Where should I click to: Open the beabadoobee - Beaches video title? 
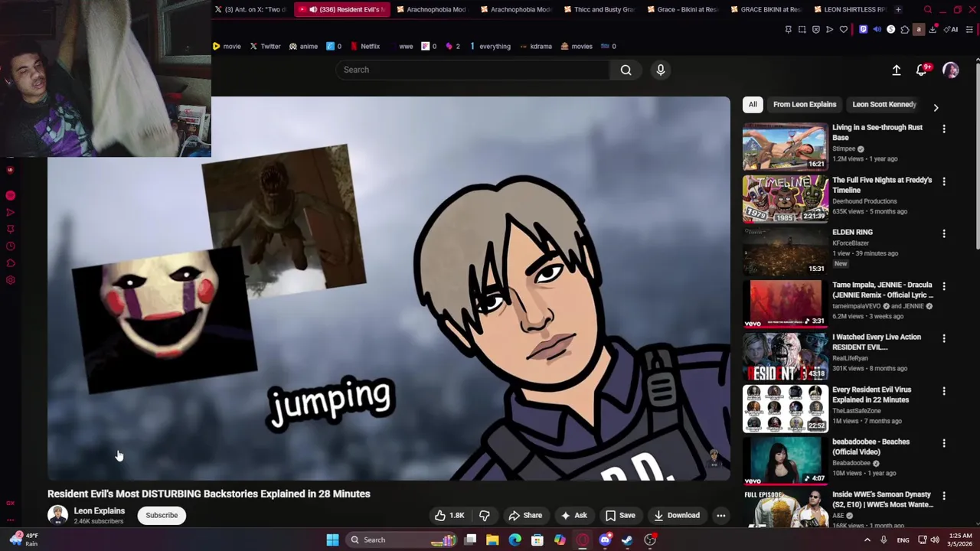tap(871, 447)
